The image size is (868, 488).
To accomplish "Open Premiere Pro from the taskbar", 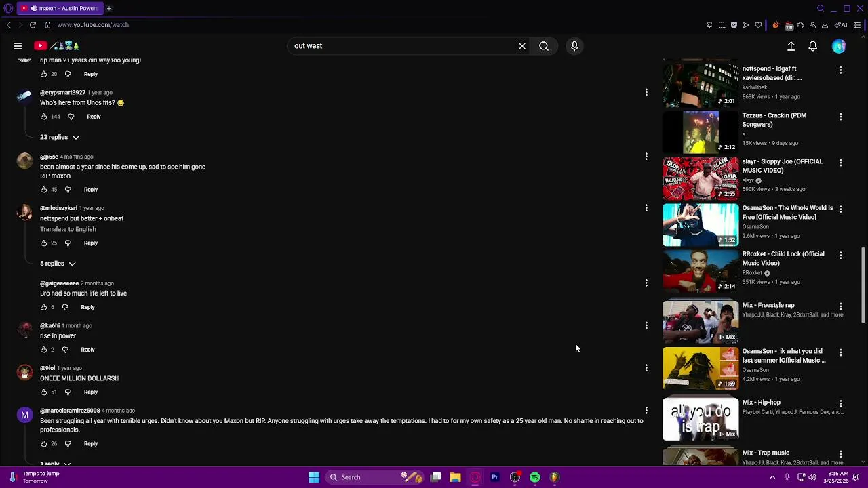I will pos(495,477).
